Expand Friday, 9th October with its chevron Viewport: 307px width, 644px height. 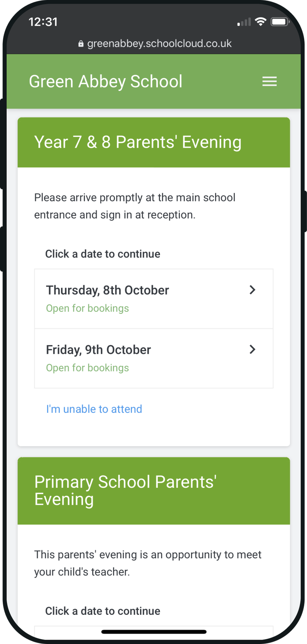pyautogui.click(x=252, y=349)
